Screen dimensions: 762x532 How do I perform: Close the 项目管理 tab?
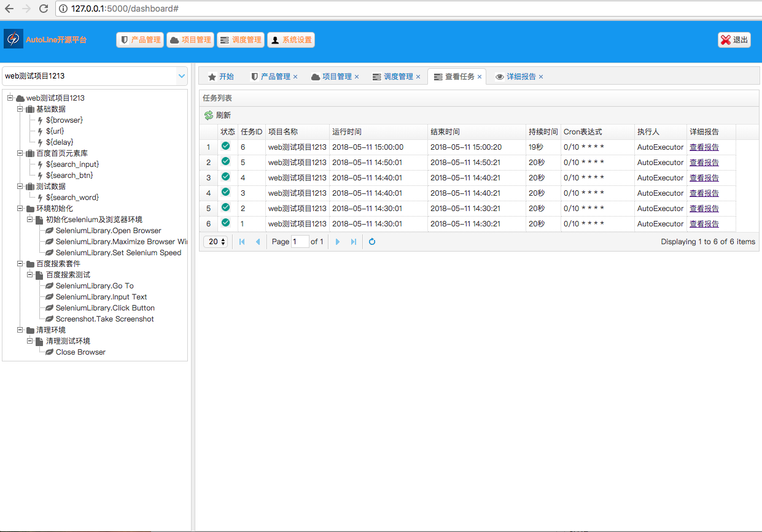(x=357, y=77)
